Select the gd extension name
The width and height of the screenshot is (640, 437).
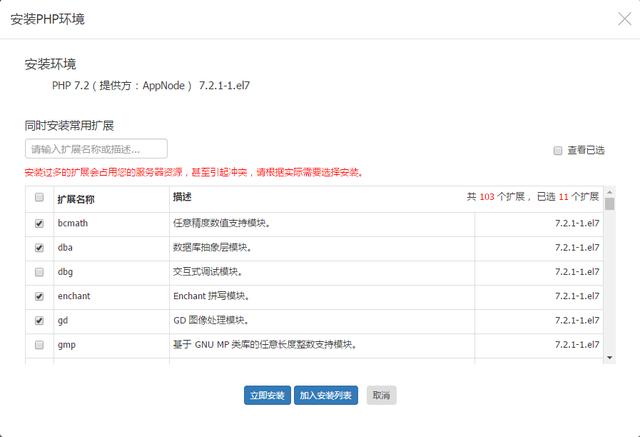pos(62,321)
